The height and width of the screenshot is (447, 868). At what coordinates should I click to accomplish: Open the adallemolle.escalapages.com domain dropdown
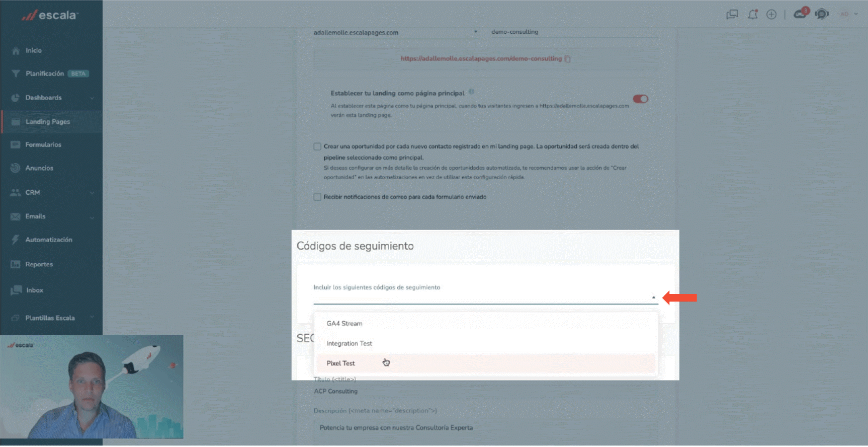coord(396,32)
